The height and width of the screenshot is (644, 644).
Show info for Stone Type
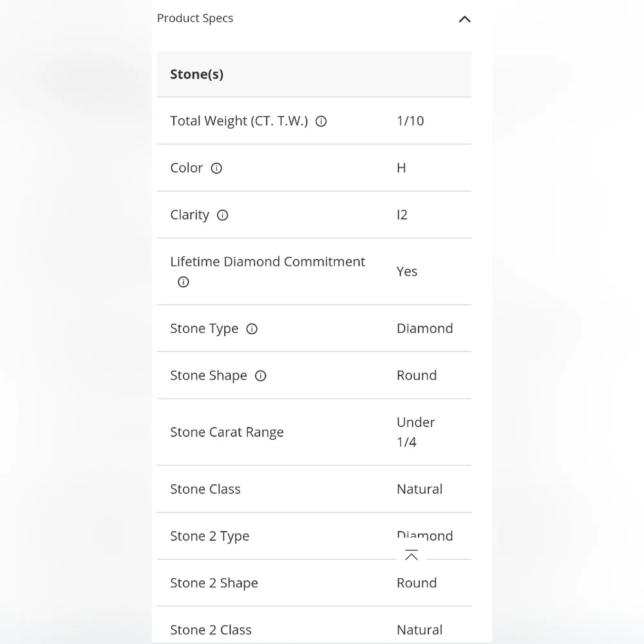point(252,328)
